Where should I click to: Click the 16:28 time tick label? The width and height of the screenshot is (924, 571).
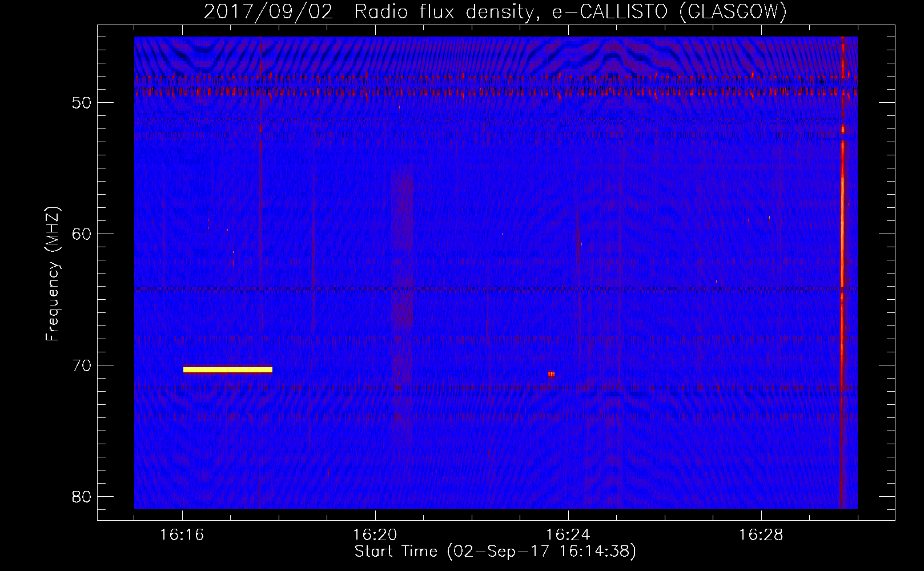pos(761,535)
